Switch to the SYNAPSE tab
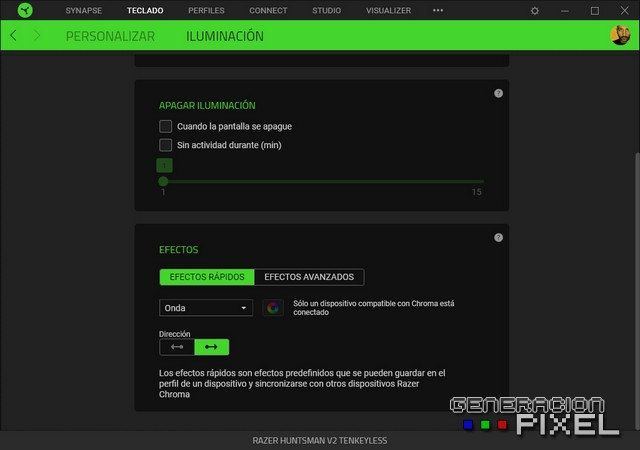The width and height of the screenshot is (640, 450). 84,11
